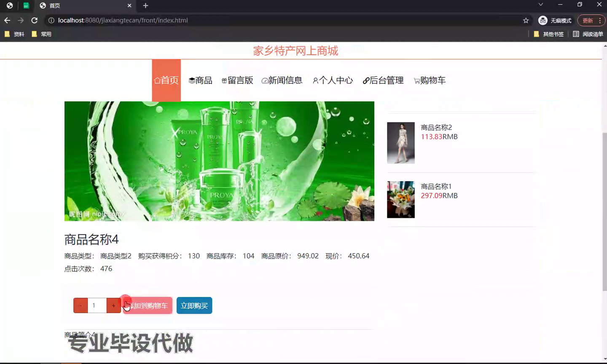Image resolution: width=607 pixels, height=364 pixels.
Task: Click the browser forward arrow
Action: (x=21, y=20)
